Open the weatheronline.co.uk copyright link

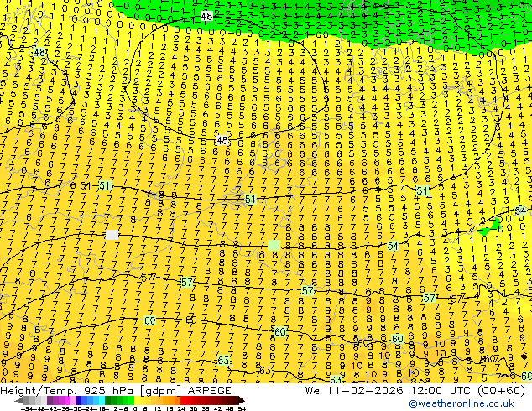[x=461, y=403]
